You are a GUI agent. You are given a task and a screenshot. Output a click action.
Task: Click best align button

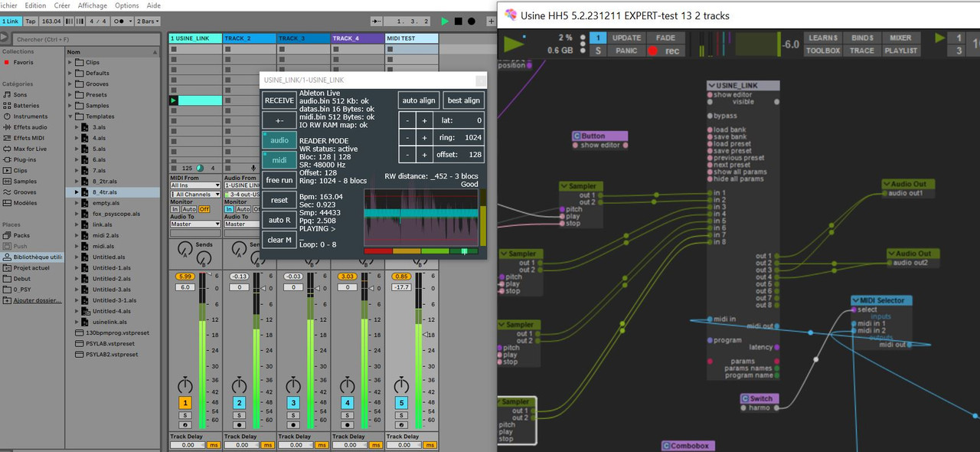click(464, 100)
